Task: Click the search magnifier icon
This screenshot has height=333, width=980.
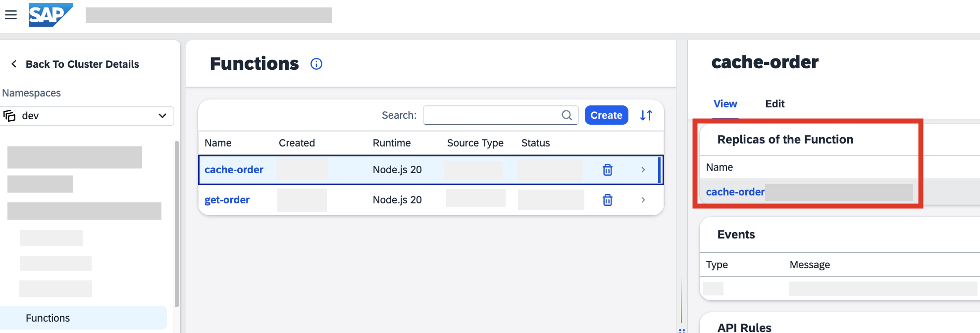Action: tap(567, 115)
